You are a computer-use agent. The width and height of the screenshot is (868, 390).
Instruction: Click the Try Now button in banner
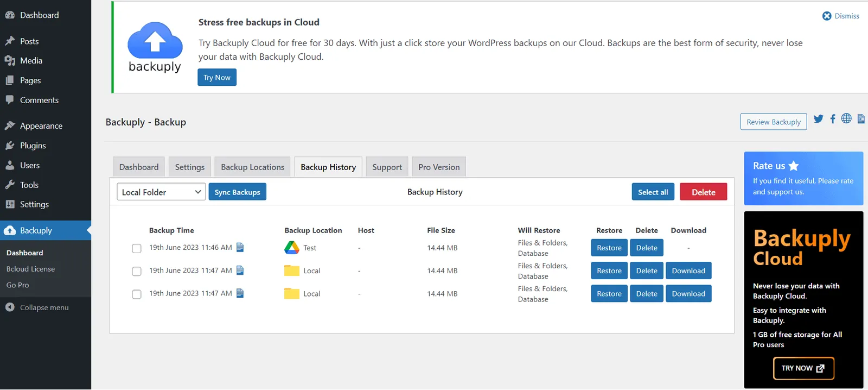[217, 77]
